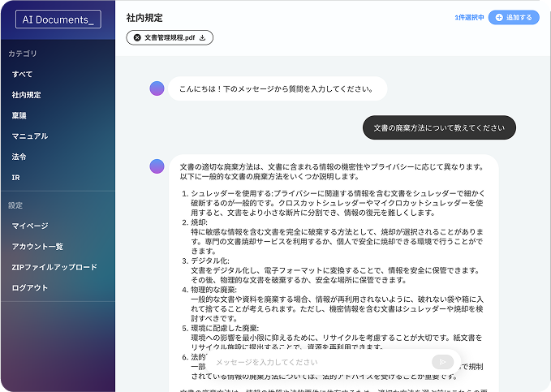Download 文書管理規程.pdf using the arrow icon
The image size is (551, 392).
tap(203, 37)
